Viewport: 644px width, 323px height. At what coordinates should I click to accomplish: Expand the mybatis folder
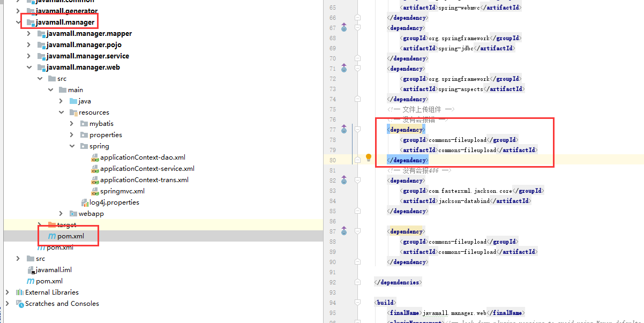(x=72, y=124)
